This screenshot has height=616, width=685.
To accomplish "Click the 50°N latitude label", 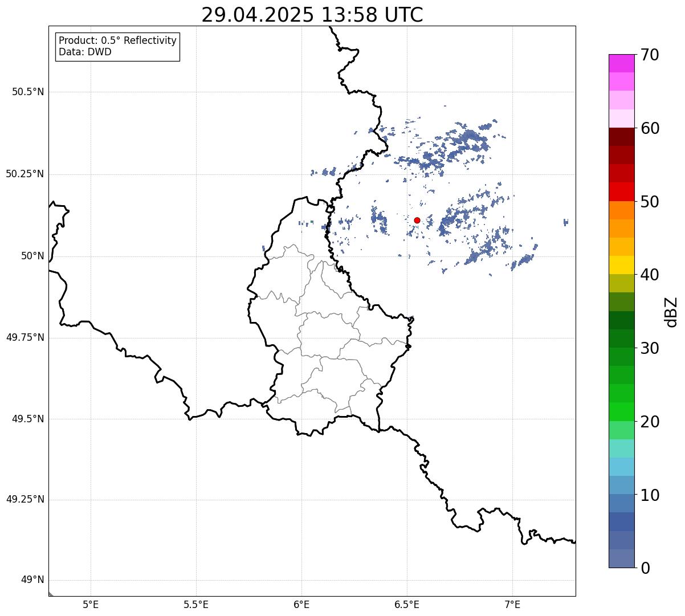I will click(32, 256).
